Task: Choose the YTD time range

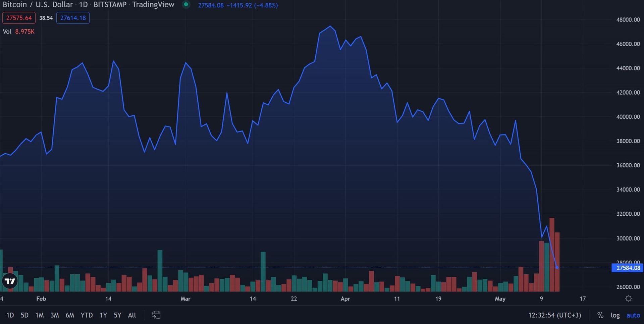Action: tap(87, 315)
